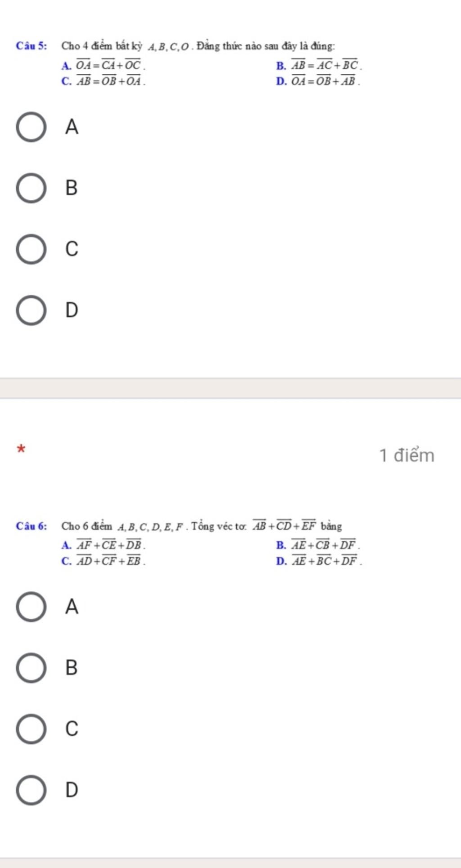The height and width of the screenshot is (868, 461).
Task: Select radio circle C for Câu 5
Action: click(31, 249)
